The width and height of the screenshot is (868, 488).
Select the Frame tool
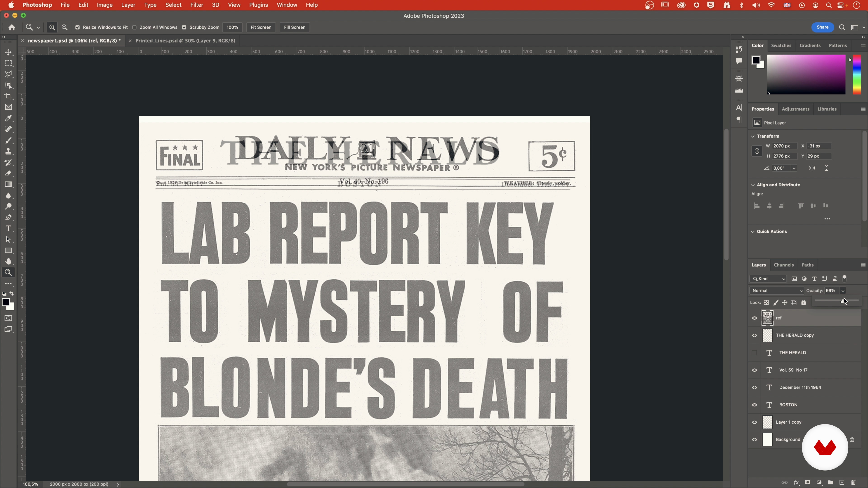tap(8, 108)
